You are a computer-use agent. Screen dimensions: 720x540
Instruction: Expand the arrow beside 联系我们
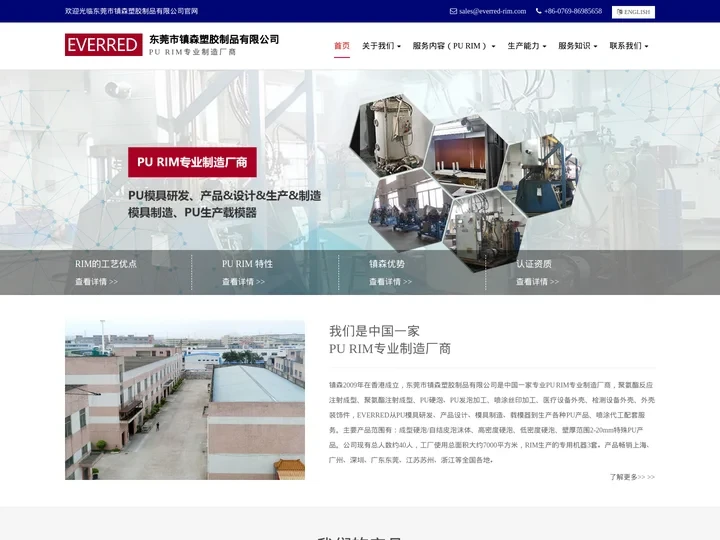tap(646, 46)
